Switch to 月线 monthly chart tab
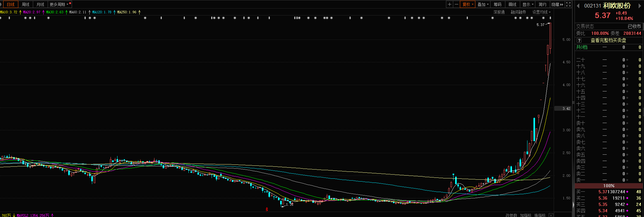 click(40, 4)
